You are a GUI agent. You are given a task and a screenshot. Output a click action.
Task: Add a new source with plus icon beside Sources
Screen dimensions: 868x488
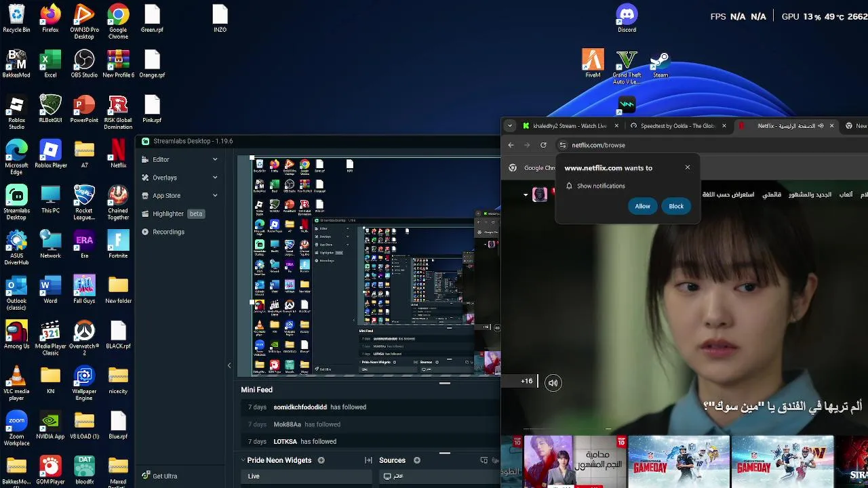click(417, 460)
